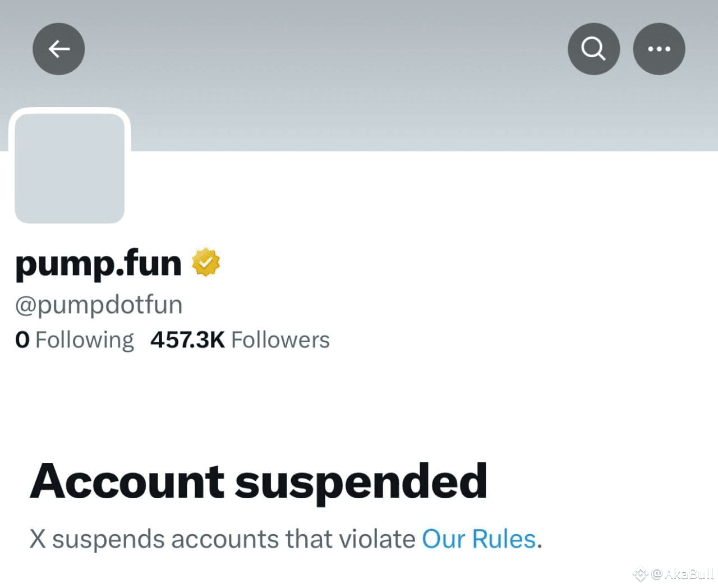Select the blank profile avatar placeholder
This screenshot has width=718, height=588.
pyautogui.click(x=70, y=166)
